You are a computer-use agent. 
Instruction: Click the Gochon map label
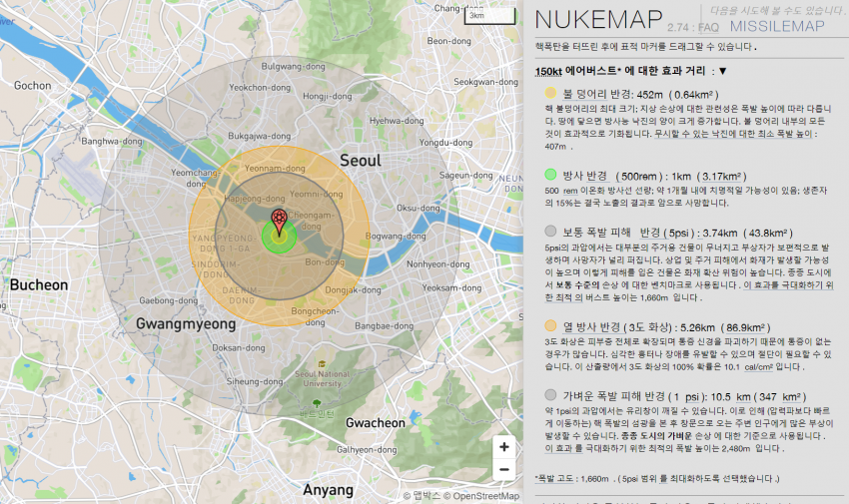[33, 86]
